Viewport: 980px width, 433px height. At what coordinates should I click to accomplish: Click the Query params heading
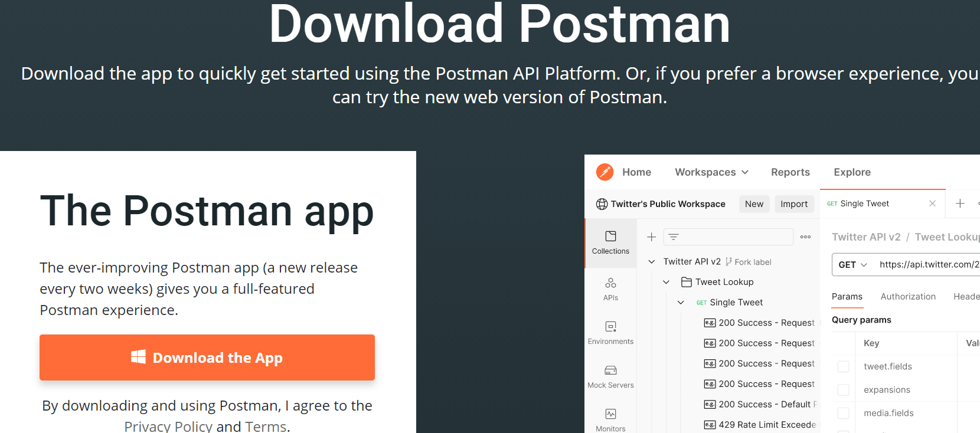point(861,320)
